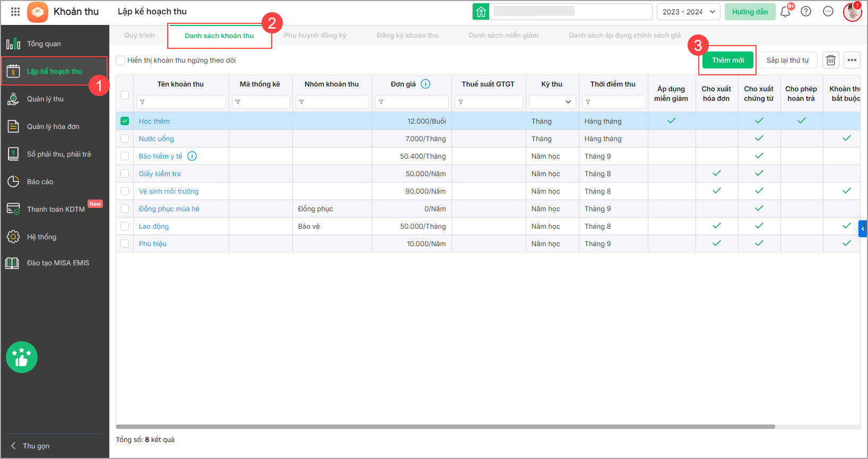Screen dimensions: 868x459
Task: Switch to the Đăng ký khoản thu tab
Action: (407, 36)
